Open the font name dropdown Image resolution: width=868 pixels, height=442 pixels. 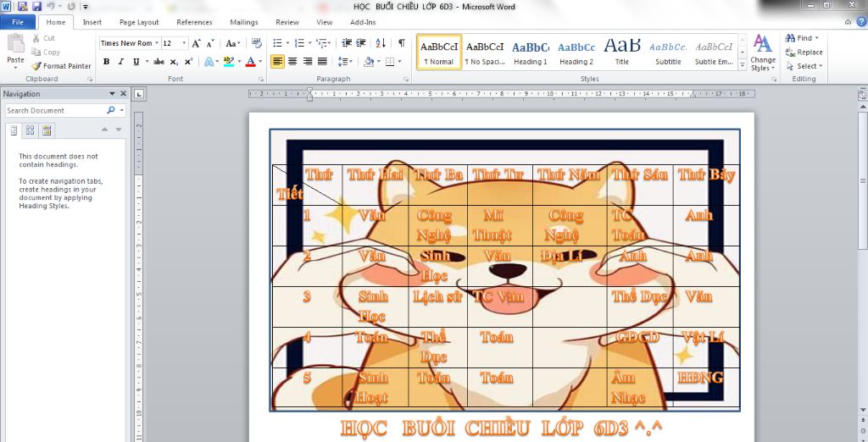(157, 43)
